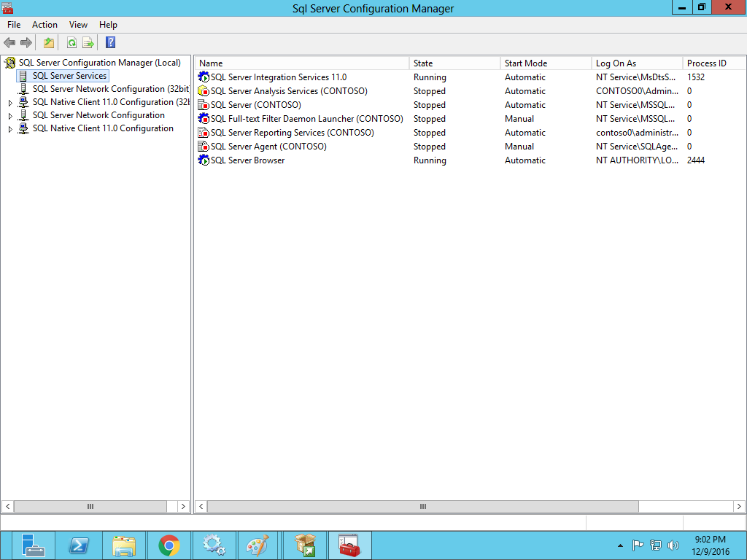Sort by the State column header

[454, 63]
